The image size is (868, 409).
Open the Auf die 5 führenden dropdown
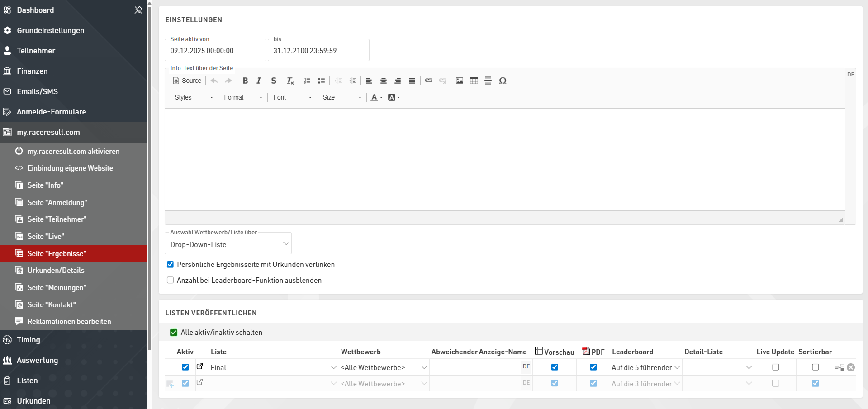coord(645,367)
